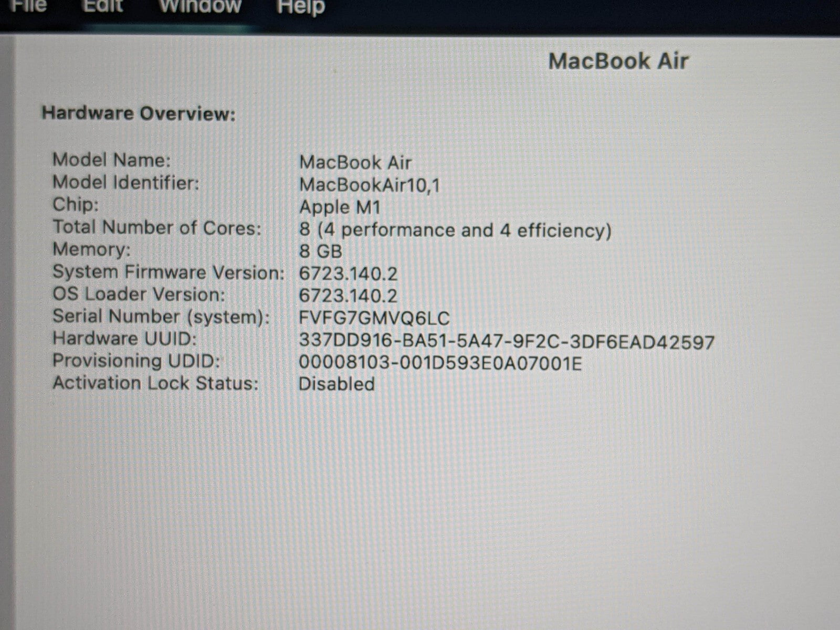Open the Window menu

pos(200,6)
